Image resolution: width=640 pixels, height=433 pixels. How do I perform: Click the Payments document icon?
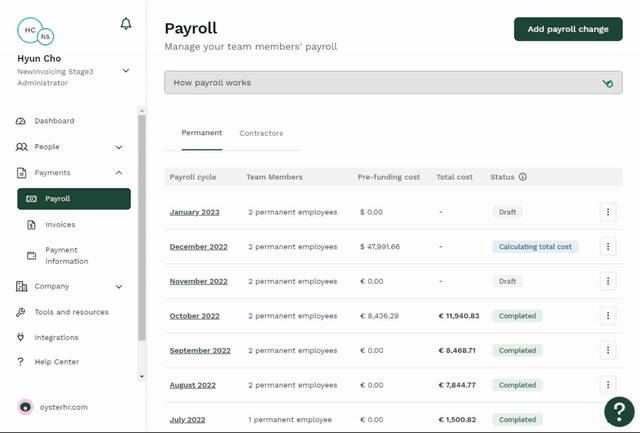(21, 173)
